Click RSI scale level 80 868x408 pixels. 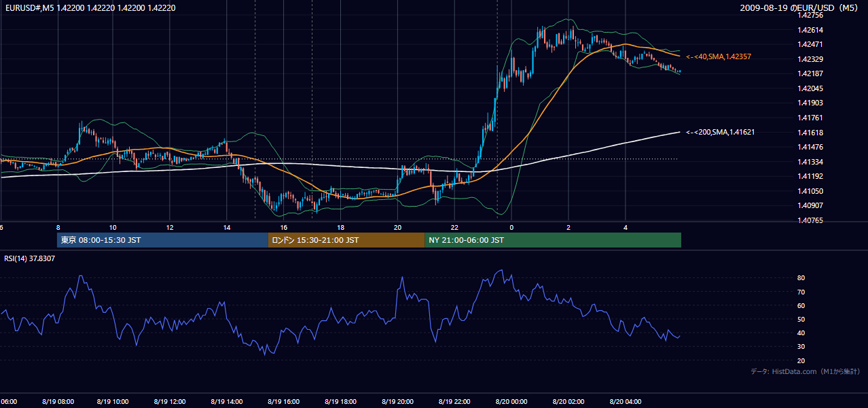coord(801,278)
